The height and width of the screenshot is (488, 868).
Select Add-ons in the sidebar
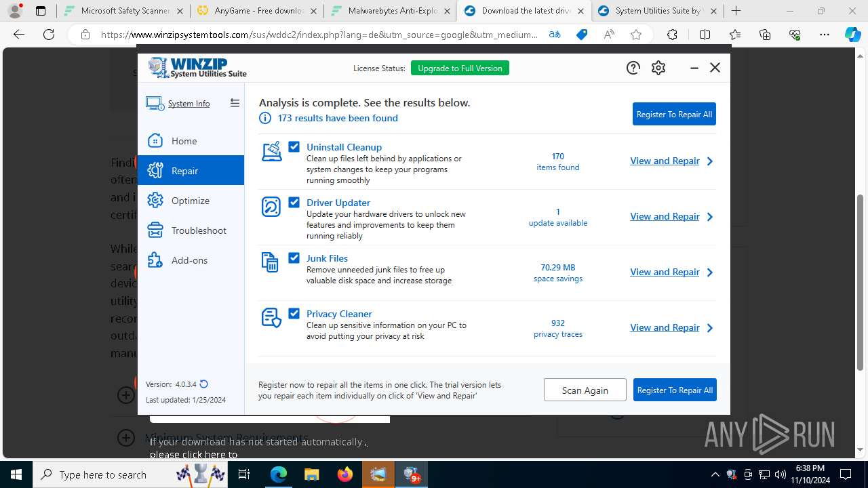click(x=191, y=260)
